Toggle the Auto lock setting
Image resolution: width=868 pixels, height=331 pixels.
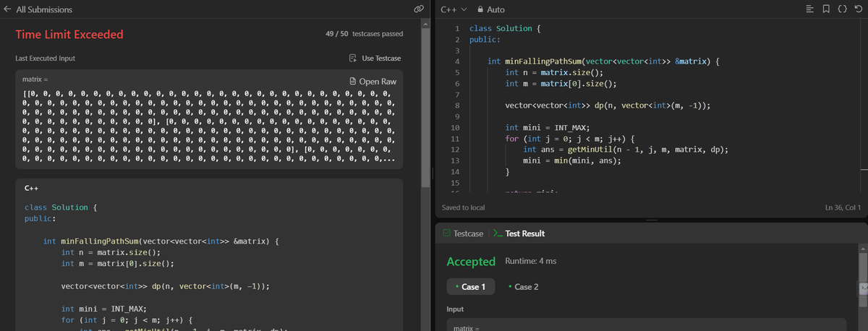coord(490,9)
